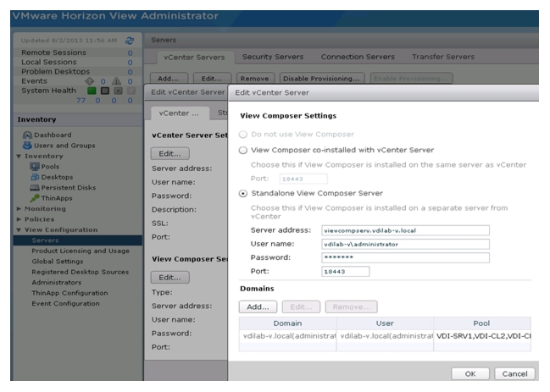Choose Standalone View Composer Server option
Image resolution: width=550 pixels, height=392 pixels.
[x=242, y=193]
